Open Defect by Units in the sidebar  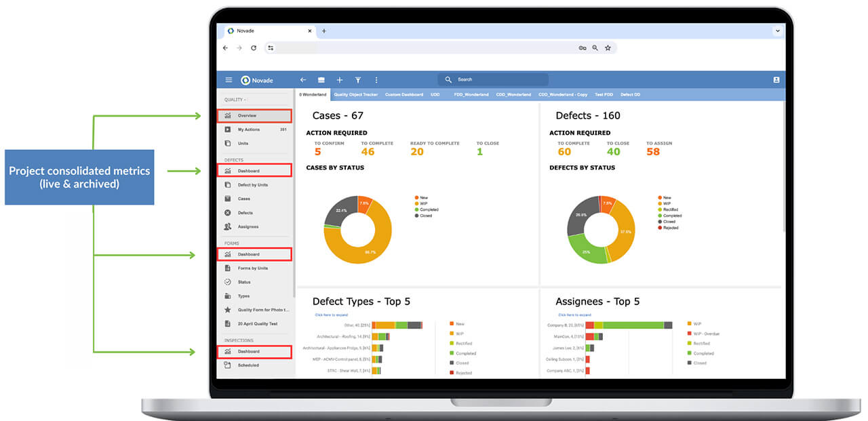pos(252,185)
